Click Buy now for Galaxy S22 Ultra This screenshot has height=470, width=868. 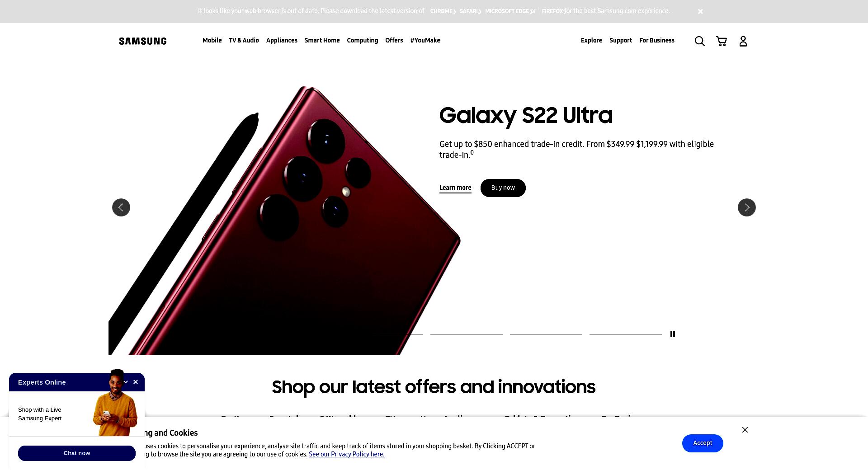(503, 188)
